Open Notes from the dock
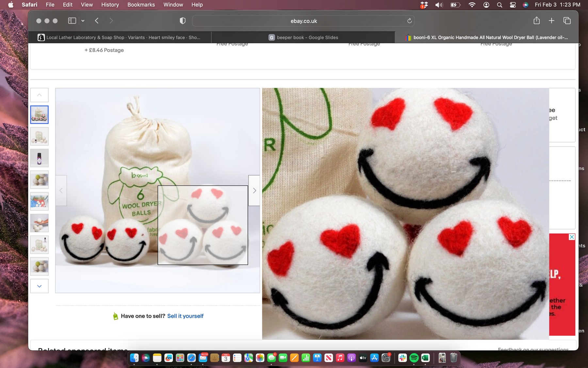The width and height of the screenshot is (588, 368). (x=157, y=358)
